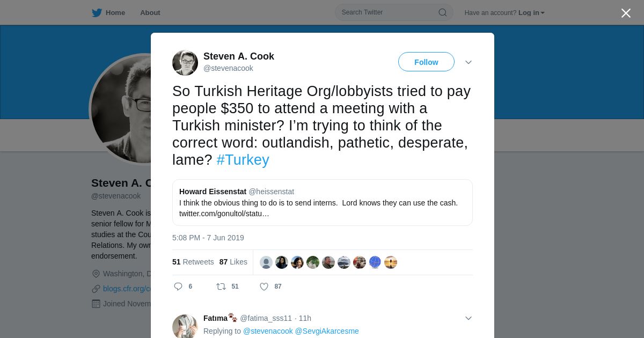
Task: Close the tweet overlay with the X
Action: click(626, 13)
